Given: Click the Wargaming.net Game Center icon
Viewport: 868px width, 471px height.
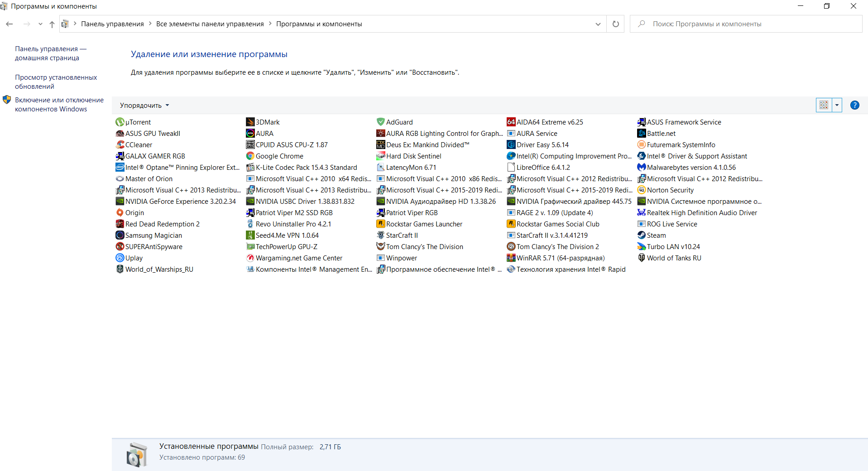Looking at the screenshot, I should coord(250,258).
